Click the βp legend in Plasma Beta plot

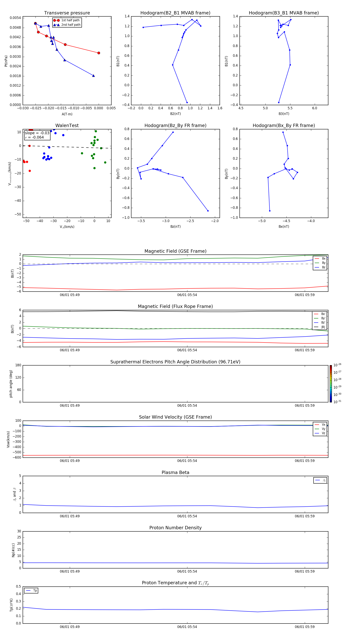click(320, 480)
